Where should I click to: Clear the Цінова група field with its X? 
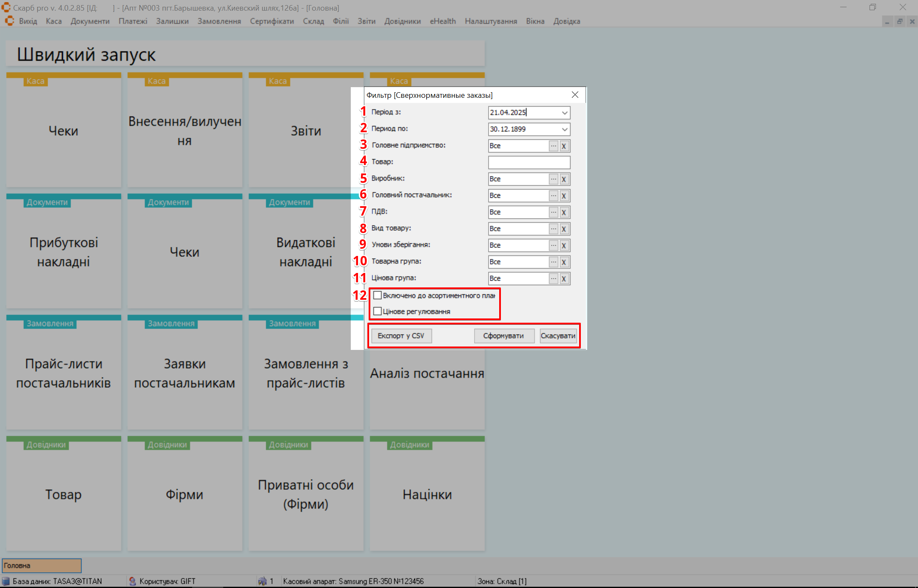tap(564, 278)
